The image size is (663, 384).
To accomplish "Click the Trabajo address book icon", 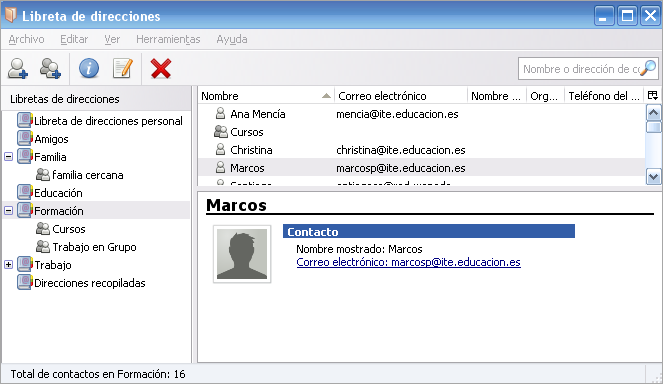I will tap(25, 264).
